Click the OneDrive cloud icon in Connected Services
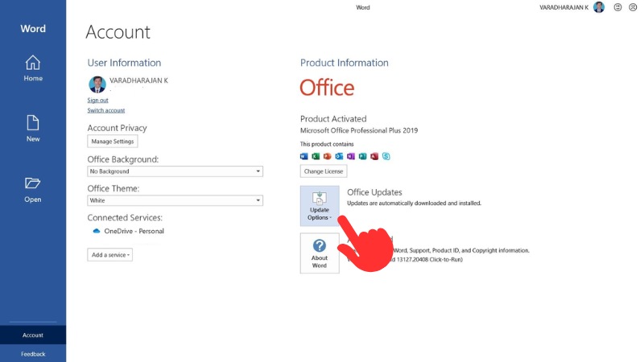 point(97,231)
